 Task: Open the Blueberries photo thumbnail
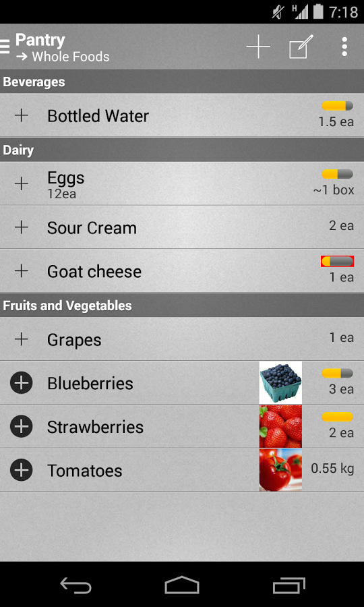[280, 382]
